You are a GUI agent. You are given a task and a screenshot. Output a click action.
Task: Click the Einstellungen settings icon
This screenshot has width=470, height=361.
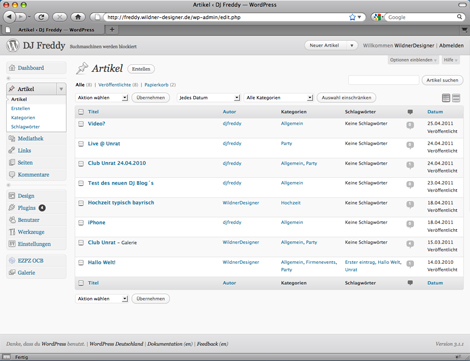[x=12, y=244]
